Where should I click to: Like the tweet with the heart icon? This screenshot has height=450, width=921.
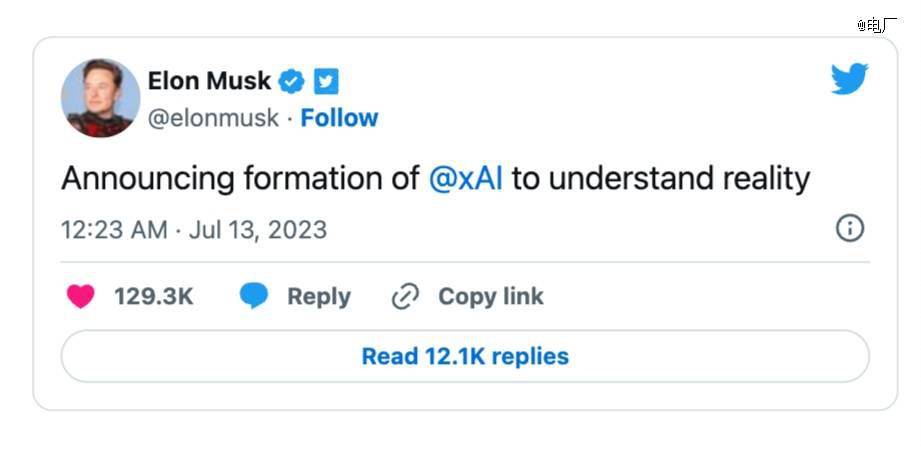pos(80,296)
